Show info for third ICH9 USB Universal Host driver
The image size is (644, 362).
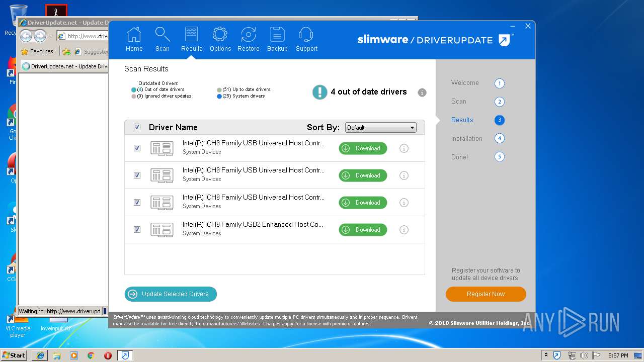click(x=404, y=203)
